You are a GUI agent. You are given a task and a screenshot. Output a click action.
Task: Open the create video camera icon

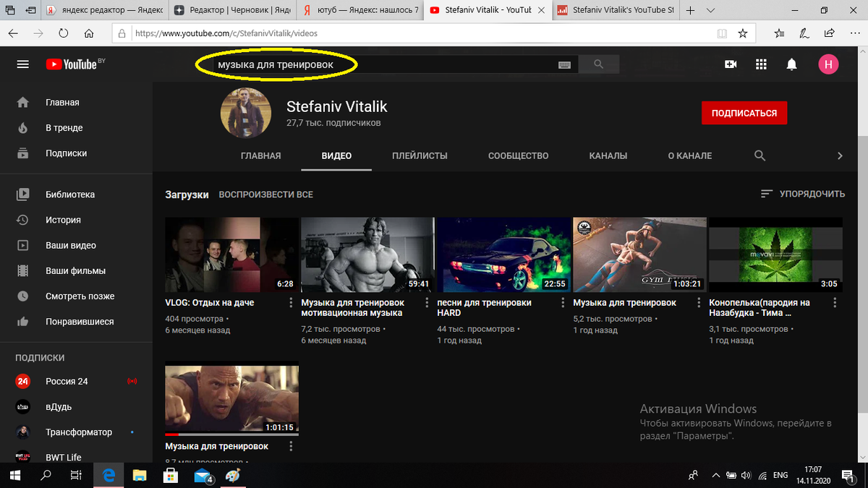[x=731, y=64]
